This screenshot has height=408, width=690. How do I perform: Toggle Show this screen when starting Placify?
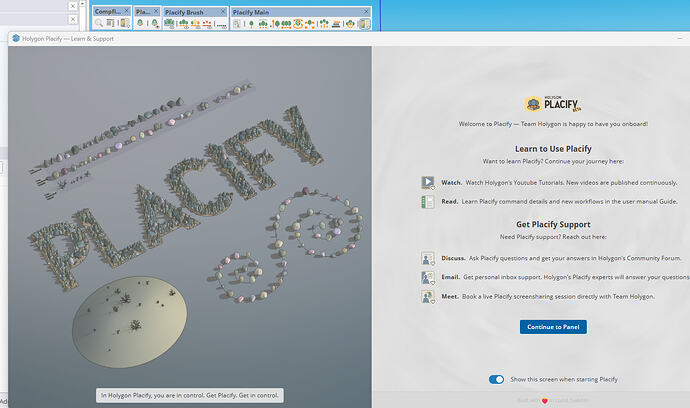496,379
